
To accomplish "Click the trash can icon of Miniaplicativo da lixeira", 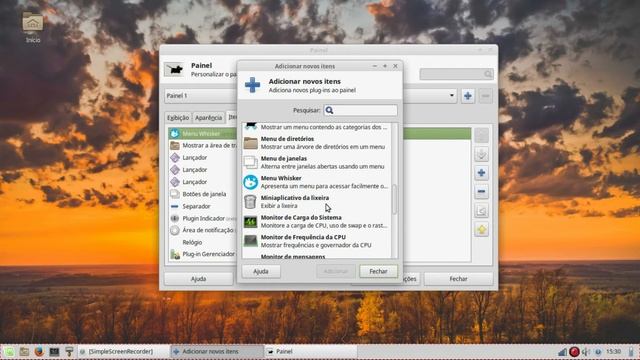I will pyautogui.click(x=250, y=202).
